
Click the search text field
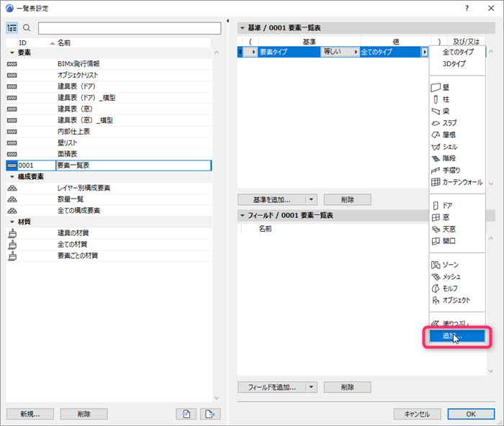(130, 28)
